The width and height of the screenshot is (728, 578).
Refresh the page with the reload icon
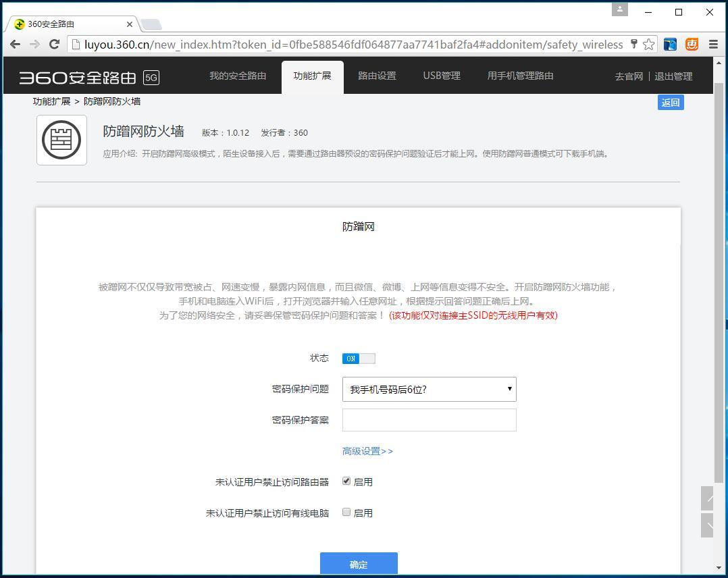[x=55, y=44]
